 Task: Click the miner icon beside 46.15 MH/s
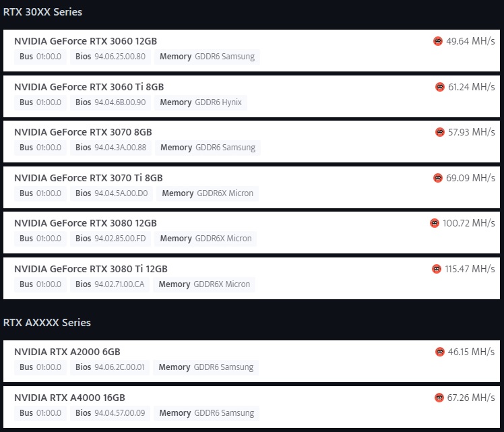coord(439,352)
